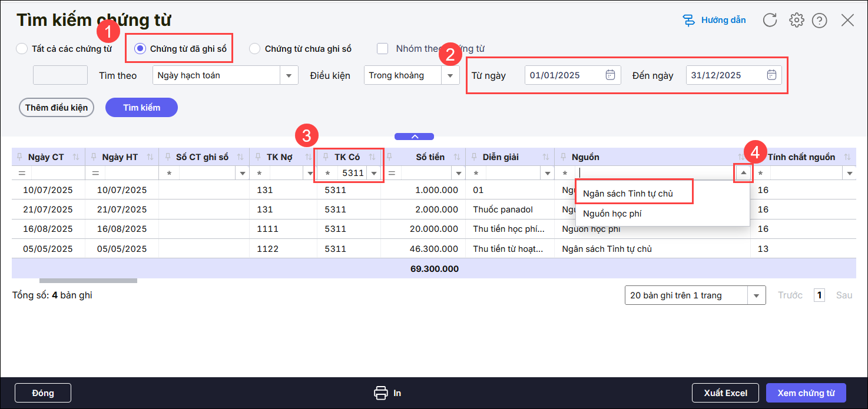Image resolution: width=868 pixels, height=409 pixels.
Task: Select the Tất cả các chứng từ radio
Action: (x=22, y=49)
